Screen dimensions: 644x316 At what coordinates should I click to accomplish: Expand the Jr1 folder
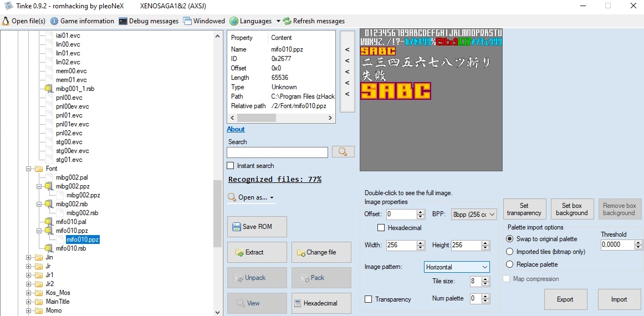click(x=29, y=275)
